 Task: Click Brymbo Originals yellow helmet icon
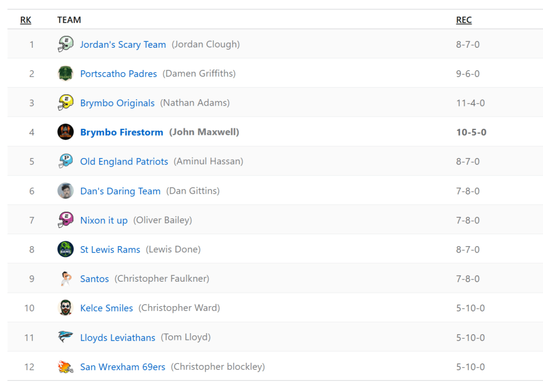(x=65, y=102)
